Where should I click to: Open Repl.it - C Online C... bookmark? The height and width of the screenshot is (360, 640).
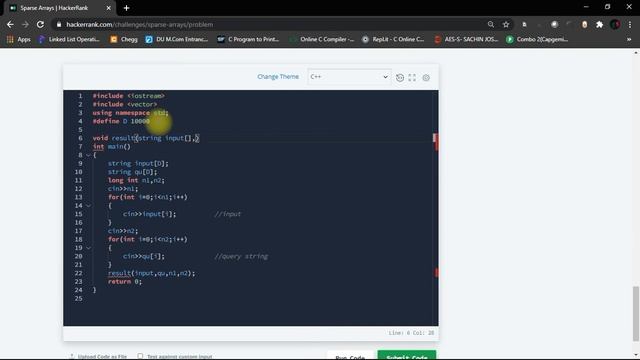click(x=393, y=39)
